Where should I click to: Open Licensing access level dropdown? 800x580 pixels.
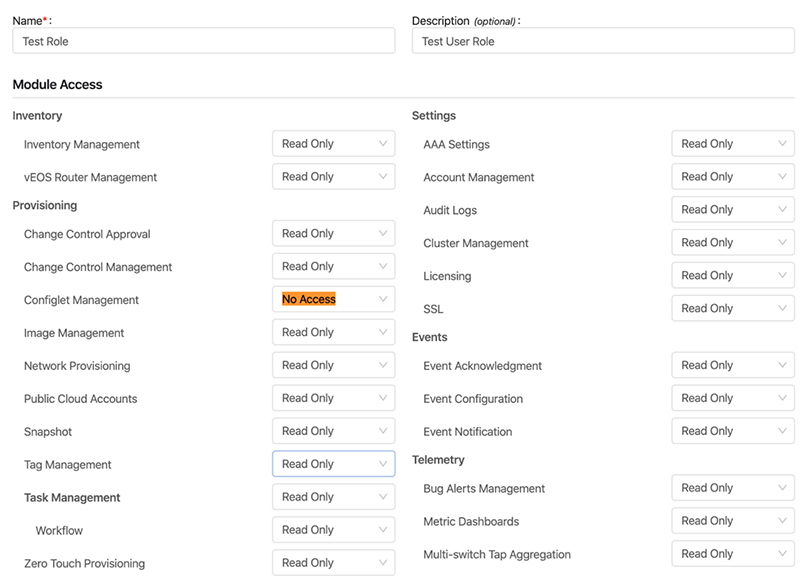pyautogui.click(x=733, y=275)
